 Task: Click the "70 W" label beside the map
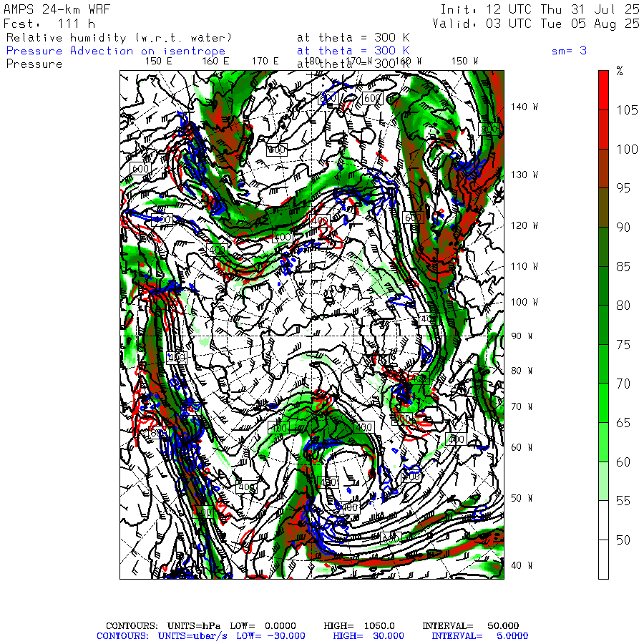click(522, 406)
